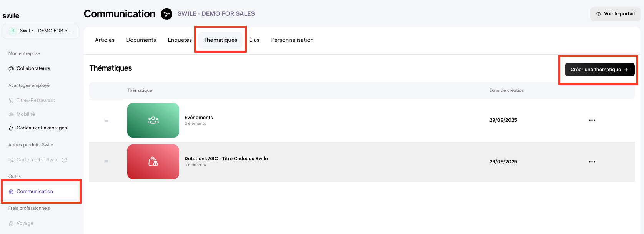Click Créer une thématique button
The width and height of the screenshot is (644, 234).
pyautogui.click(x=599, y=70)
